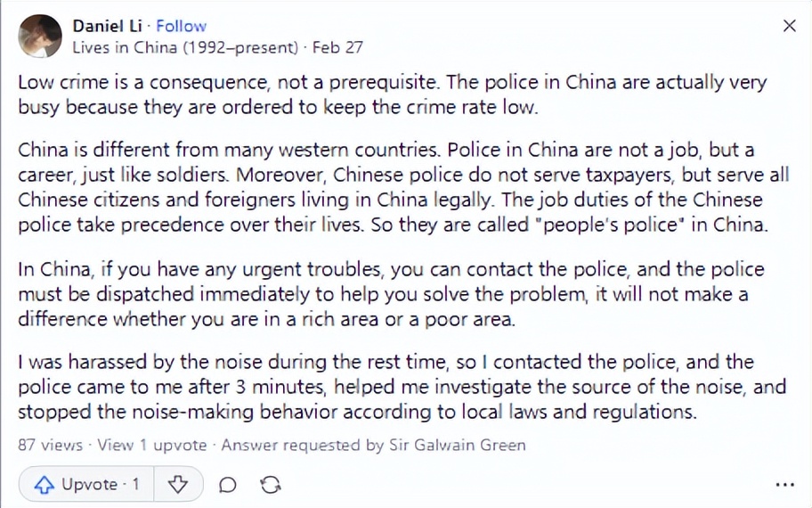The image size is (812, 508).
Task: Click the downvote arrow icon
Action: click(x=178, y=484)
